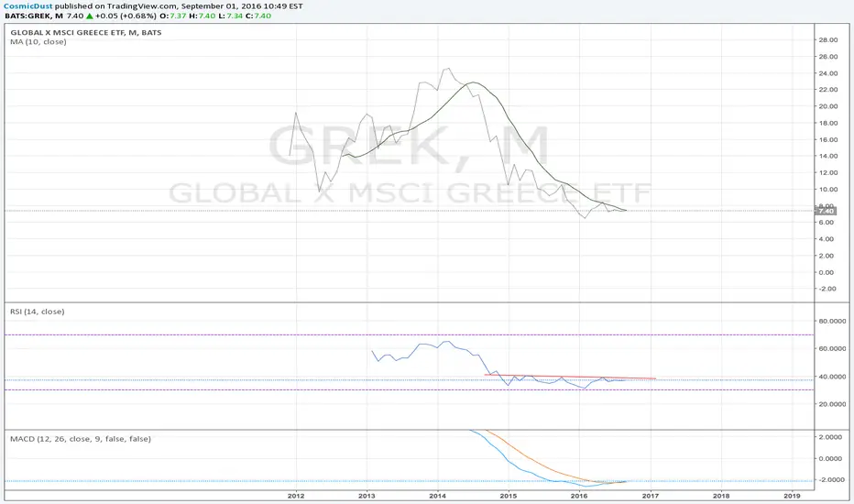Viewport: 854px width, 504px height.
Task: Click the 12.00 price axis label
Action: [x=827, y=172]
